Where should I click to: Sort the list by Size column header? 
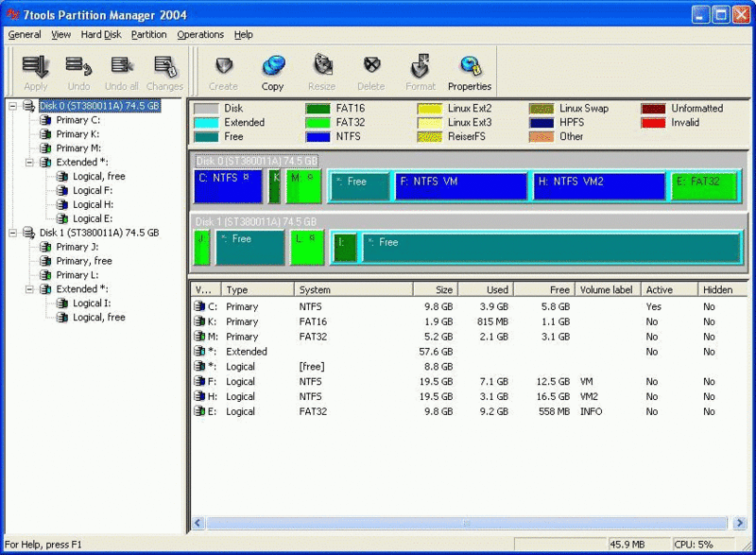436,290
